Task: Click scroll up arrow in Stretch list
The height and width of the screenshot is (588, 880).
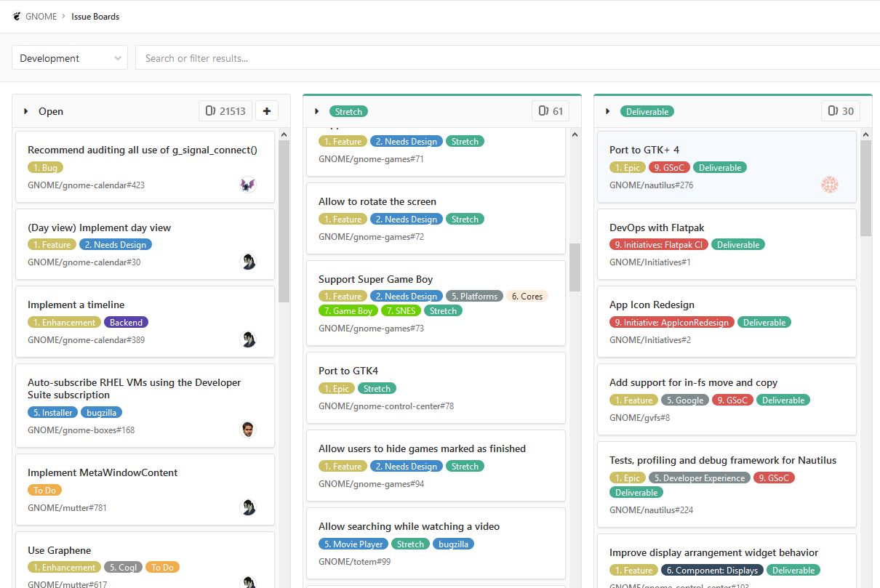Action: (575, 134)
